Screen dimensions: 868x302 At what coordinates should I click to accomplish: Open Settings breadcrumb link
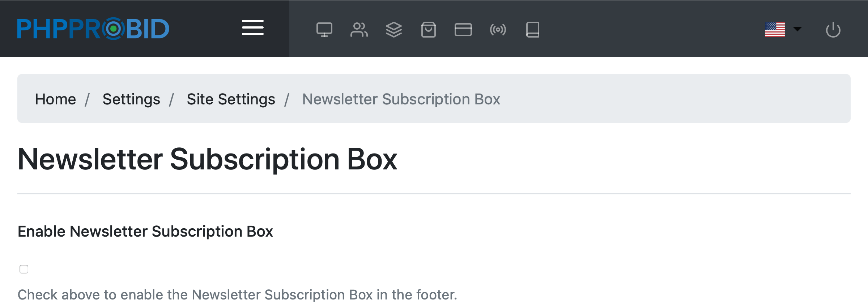(x=131, y=99)
